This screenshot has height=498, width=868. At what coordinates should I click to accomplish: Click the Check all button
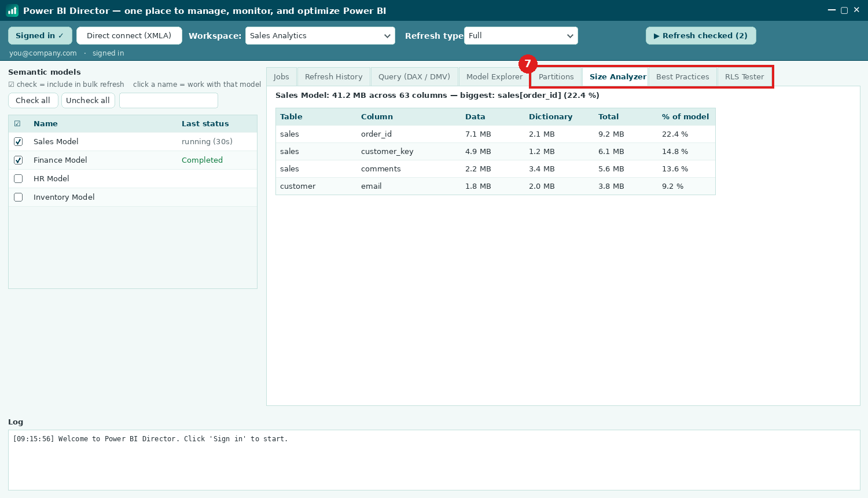(33, 100)
